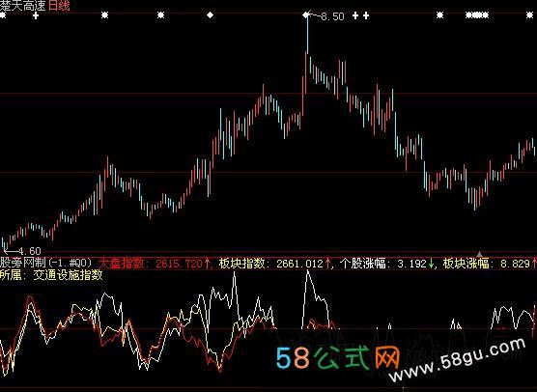The height and width of the screenshot is (392, 537).
Task: Click the red up-arrow after 大盘指数 2615.720
Action: pyautogui.click(x=207, y=264)
